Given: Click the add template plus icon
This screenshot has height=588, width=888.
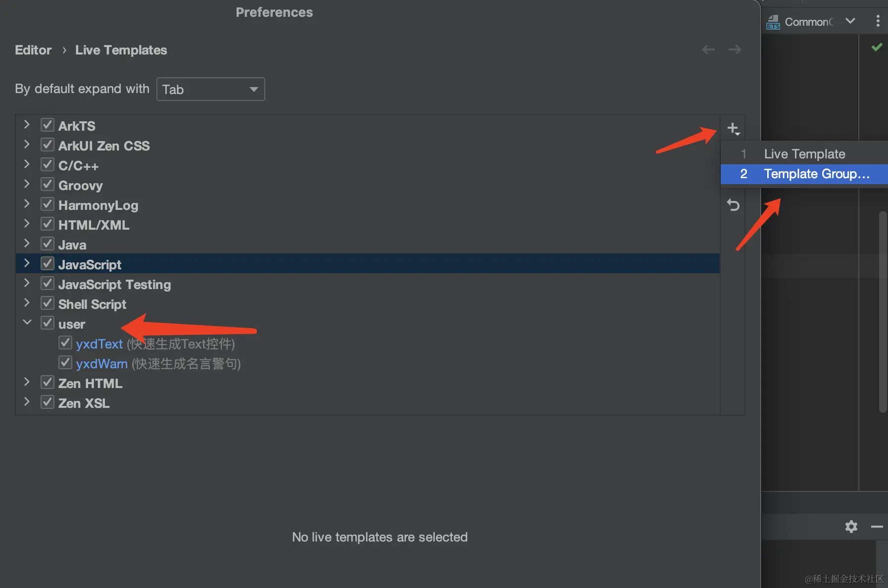Looking at the screenshot, I should [733, 128].
